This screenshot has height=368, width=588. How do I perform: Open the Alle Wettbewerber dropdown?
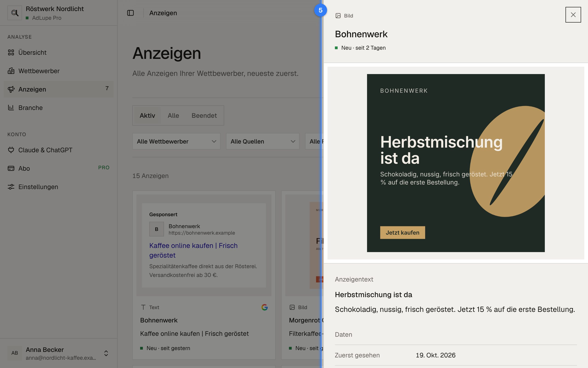point(176,141)
